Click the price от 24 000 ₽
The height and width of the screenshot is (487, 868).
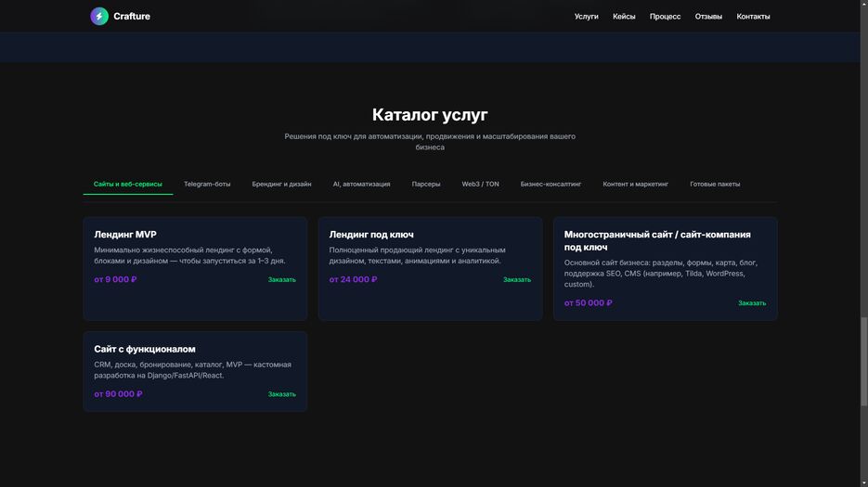pos(353,279)
